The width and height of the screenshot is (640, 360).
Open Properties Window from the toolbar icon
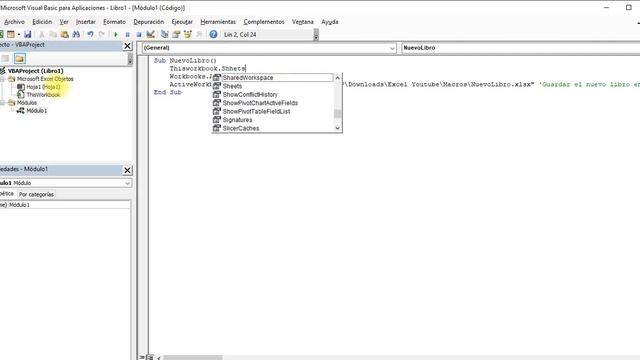176,35
